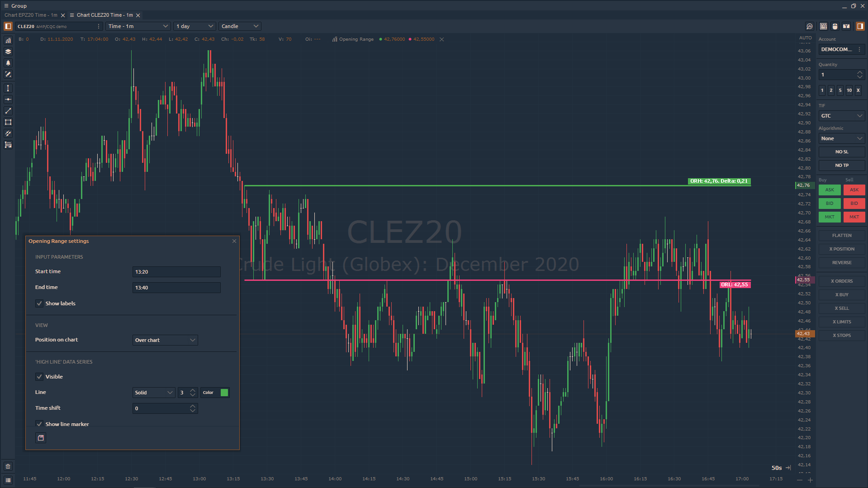Screen dimensions: 868x488
Task: Select the Chart CLEZ20 Time - 1m tab
Action: click(104, 15)
